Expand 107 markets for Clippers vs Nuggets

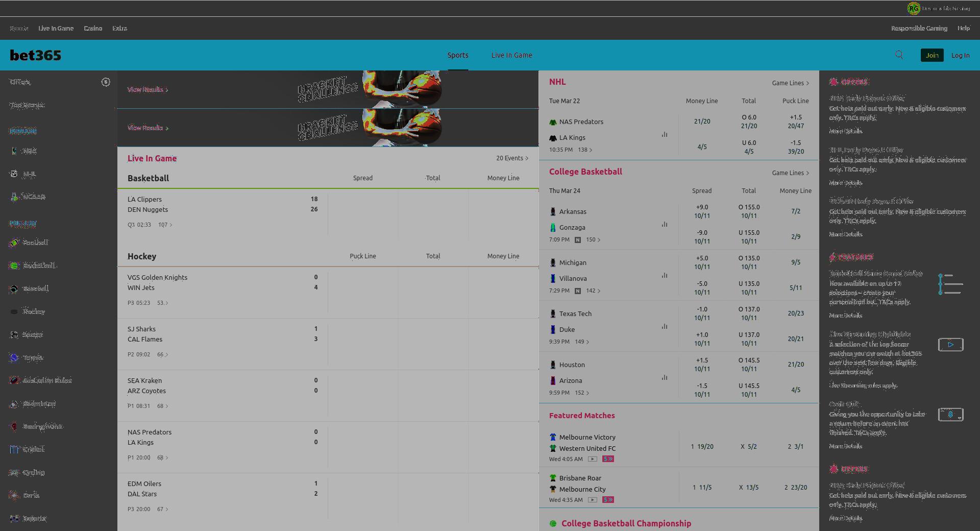[x=165, y=225]
